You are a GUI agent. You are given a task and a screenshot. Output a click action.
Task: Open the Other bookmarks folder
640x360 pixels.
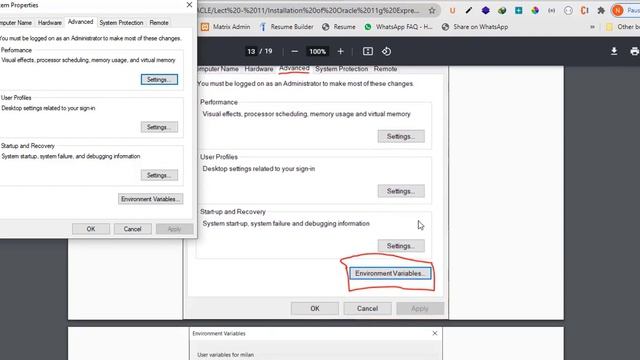(x=622, y=27)
